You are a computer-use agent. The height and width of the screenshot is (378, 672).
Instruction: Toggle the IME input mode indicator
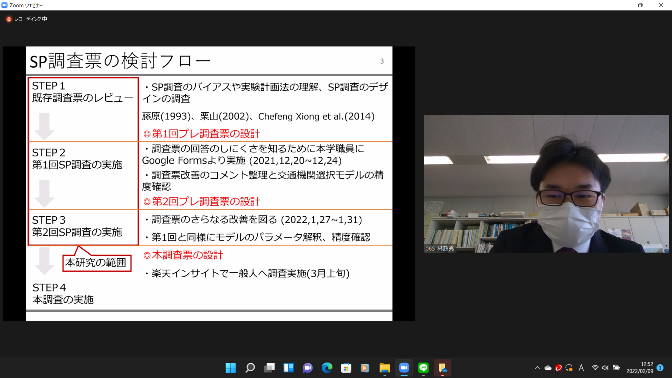coord(581,368)
